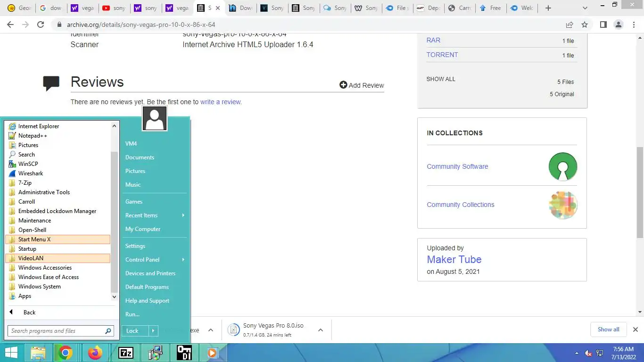
Task: Open the network tray icon
Action: [x=600, y=353]
